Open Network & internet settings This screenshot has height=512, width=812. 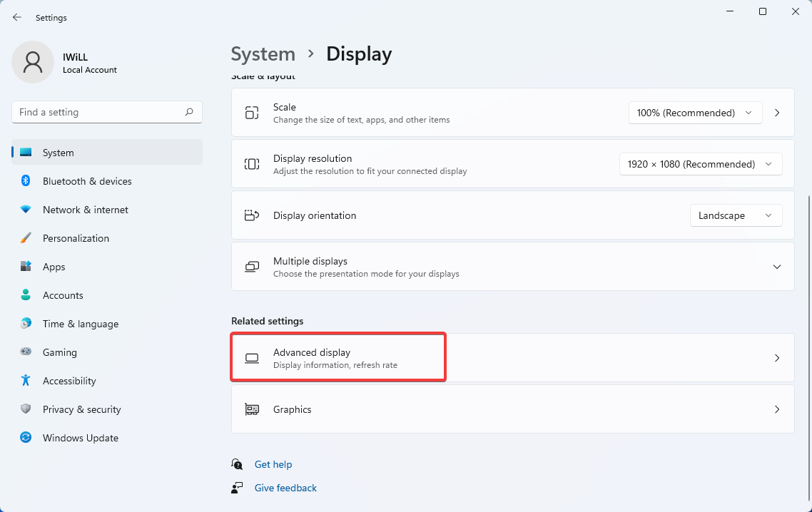click(x=86, y=210)
